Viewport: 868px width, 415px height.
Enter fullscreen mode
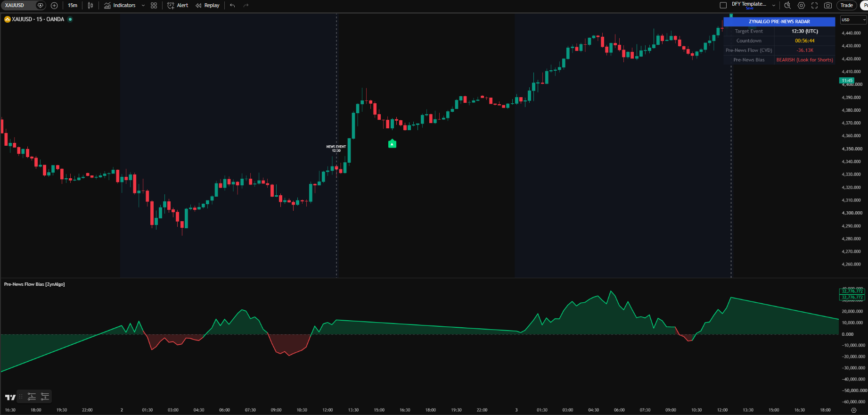(x=814, y=6)
